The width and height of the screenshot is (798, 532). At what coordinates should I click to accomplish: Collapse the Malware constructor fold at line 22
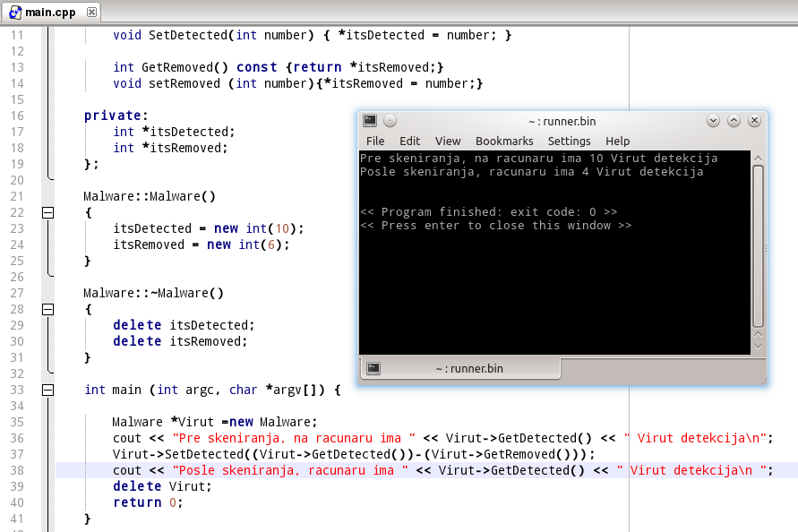pos(47,212)
